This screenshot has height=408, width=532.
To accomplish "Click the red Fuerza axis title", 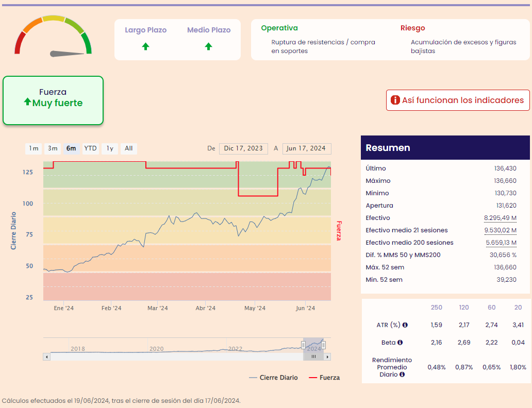I will pyautogui.click(x=339, y=231).
